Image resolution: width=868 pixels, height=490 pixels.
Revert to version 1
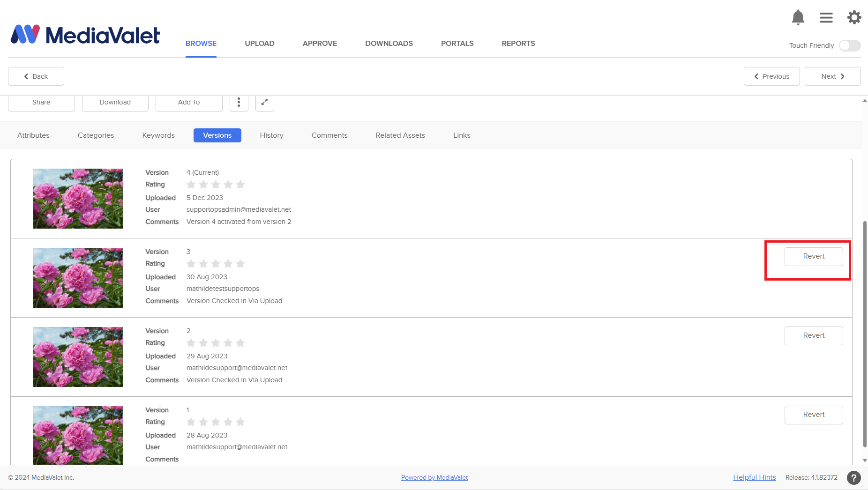point(814,415)
